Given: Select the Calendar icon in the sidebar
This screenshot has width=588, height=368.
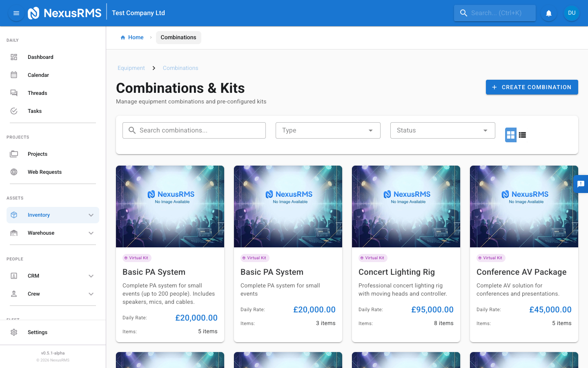Looking at the screenshot, I should pos(14,75).
